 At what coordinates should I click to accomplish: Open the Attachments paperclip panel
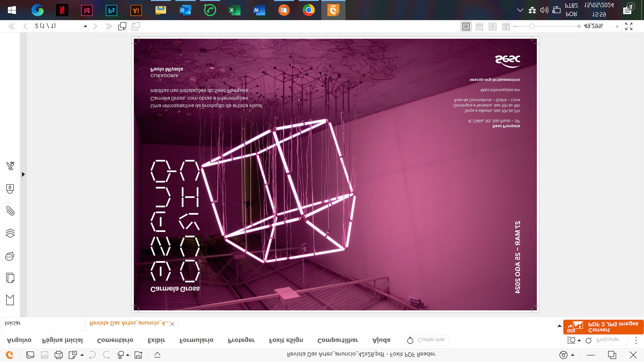10,211
